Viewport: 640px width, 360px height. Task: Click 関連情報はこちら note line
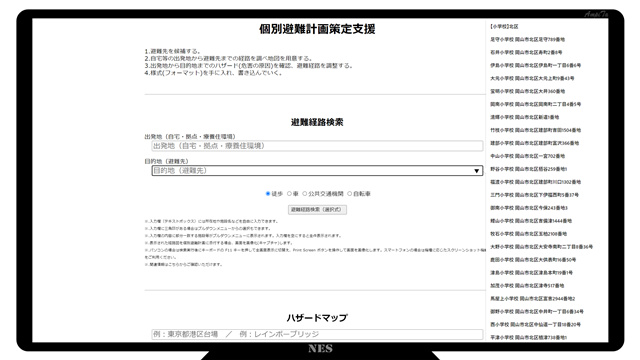click(x=184, y=264)
